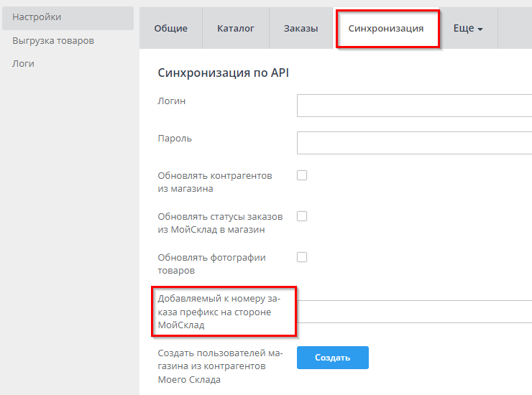Click into the Логин input field

pyautogui.click(x=414, y=106)
